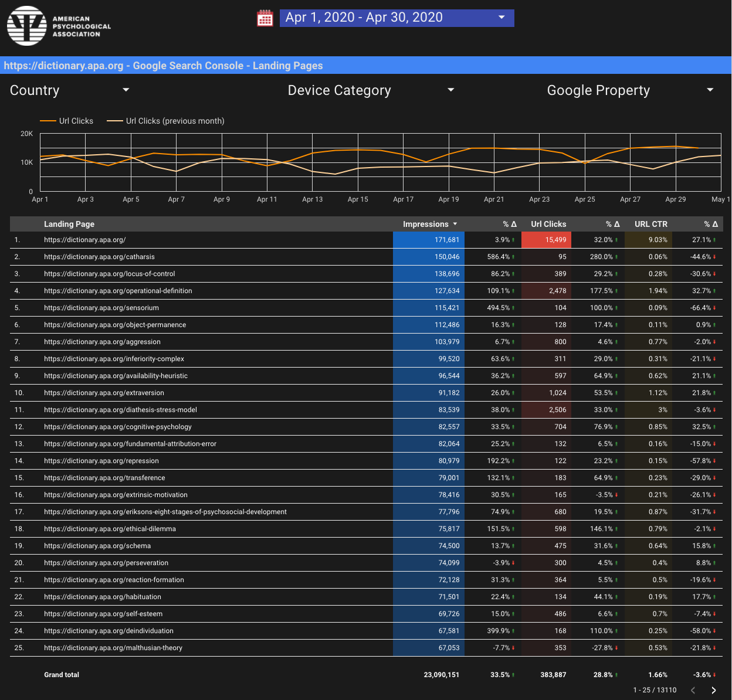Viewport: 732px width, 700px height.
Task: Click the red calendar icon
Action: 265,18
